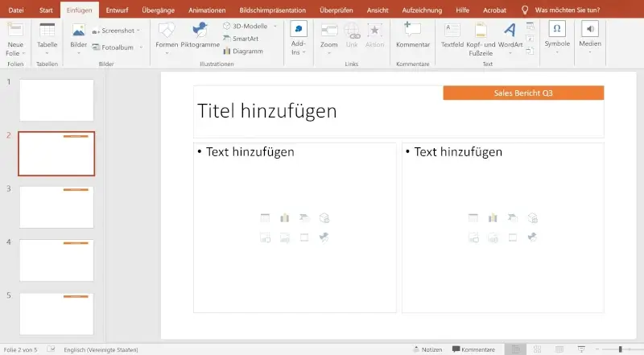Switch to the Entwurf tab

(117, 10)
